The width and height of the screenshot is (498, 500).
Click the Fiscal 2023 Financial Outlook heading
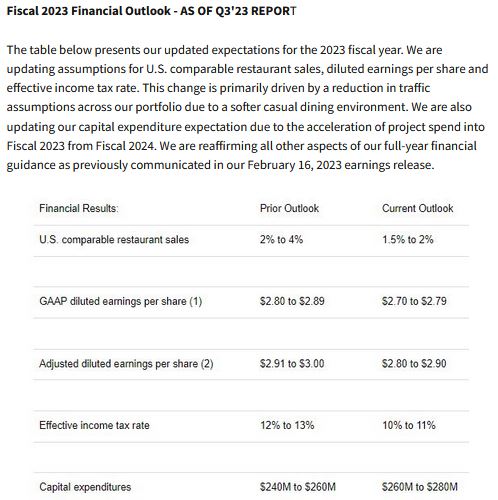pos(151,11)
